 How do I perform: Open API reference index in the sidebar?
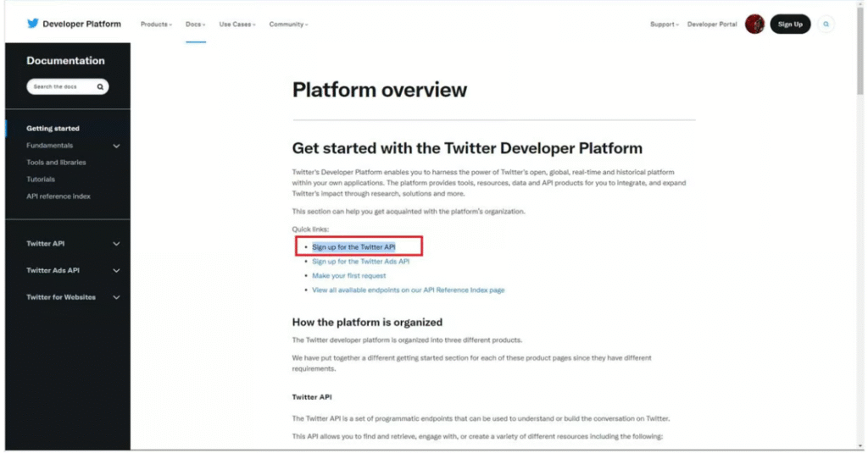pyautogui.click(x=58, y=196)
